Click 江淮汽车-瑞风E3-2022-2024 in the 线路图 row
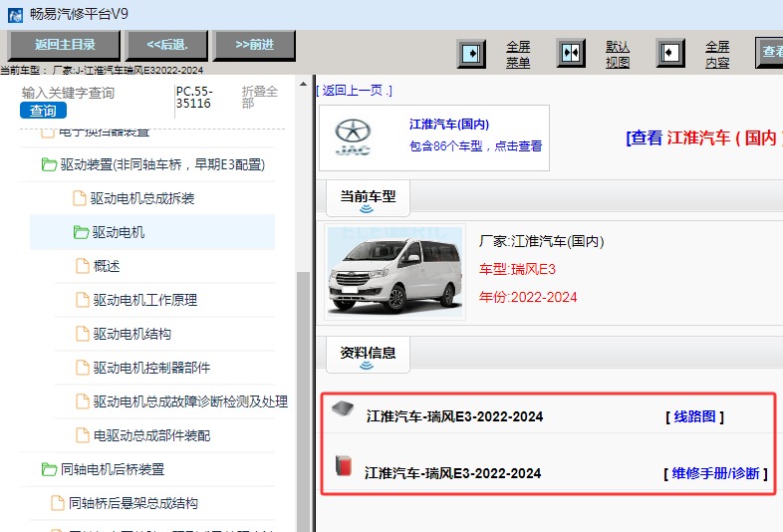The height and width of the screenshot is (532, 783). point(454,416)
